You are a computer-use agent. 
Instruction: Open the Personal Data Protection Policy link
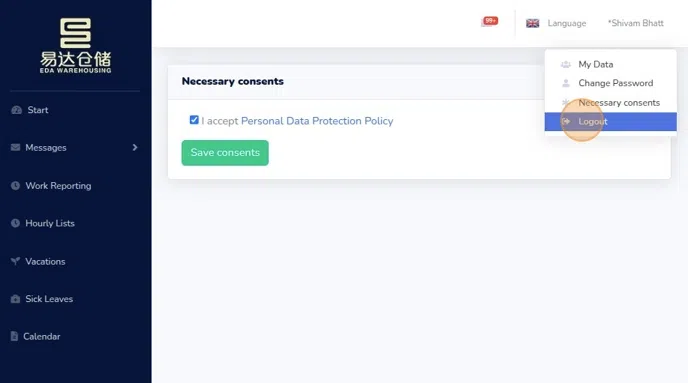click(317, 121)
